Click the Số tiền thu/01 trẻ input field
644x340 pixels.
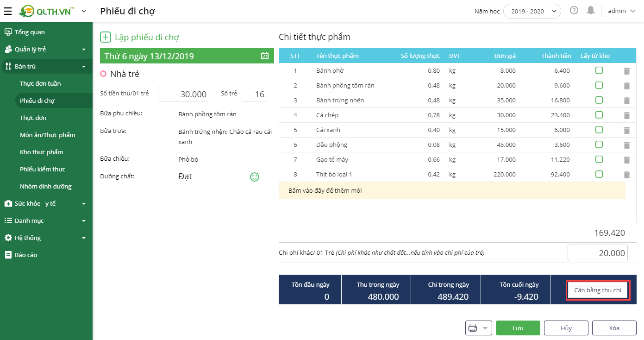click(x=183, y=94)
